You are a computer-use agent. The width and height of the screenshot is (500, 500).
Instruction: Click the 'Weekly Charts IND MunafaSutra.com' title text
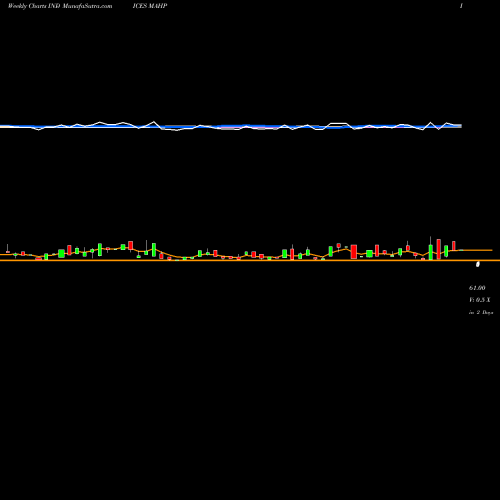point(60,6)
